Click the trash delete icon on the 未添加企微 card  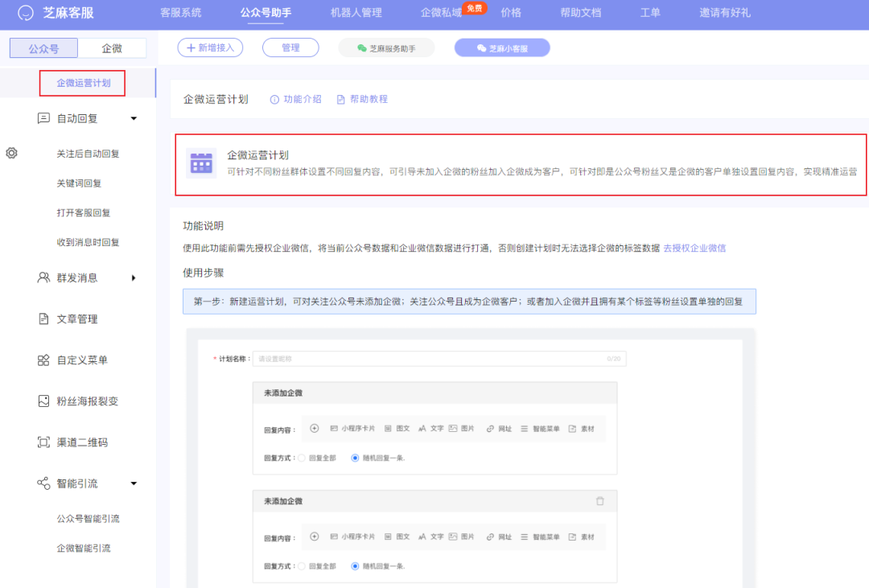click(599, 501)
